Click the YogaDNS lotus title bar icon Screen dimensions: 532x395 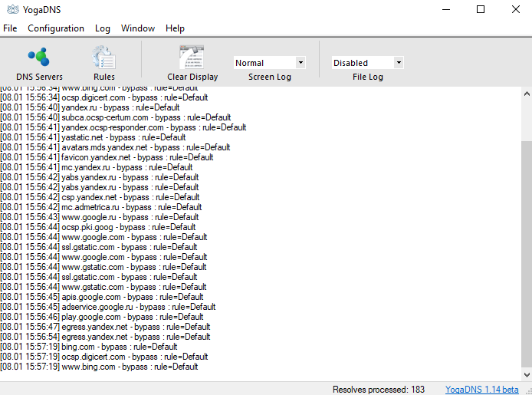pos(13,9)
